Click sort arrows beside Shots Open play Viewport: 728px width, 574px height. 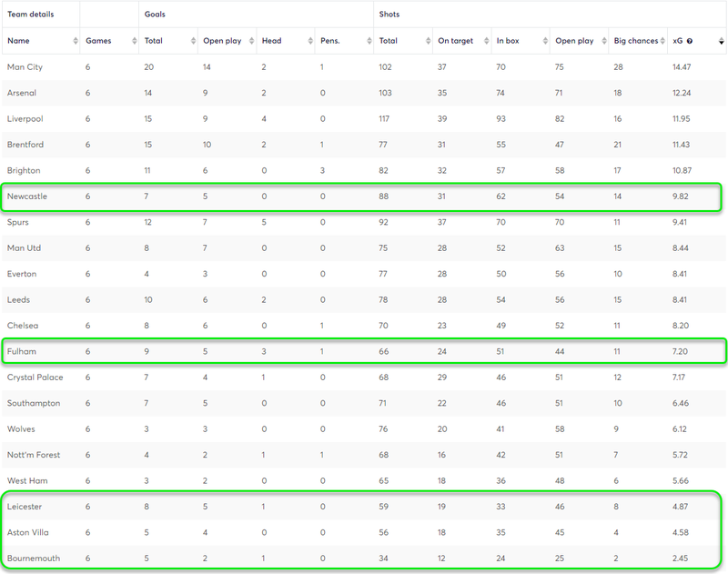click(x=604, y=41)
